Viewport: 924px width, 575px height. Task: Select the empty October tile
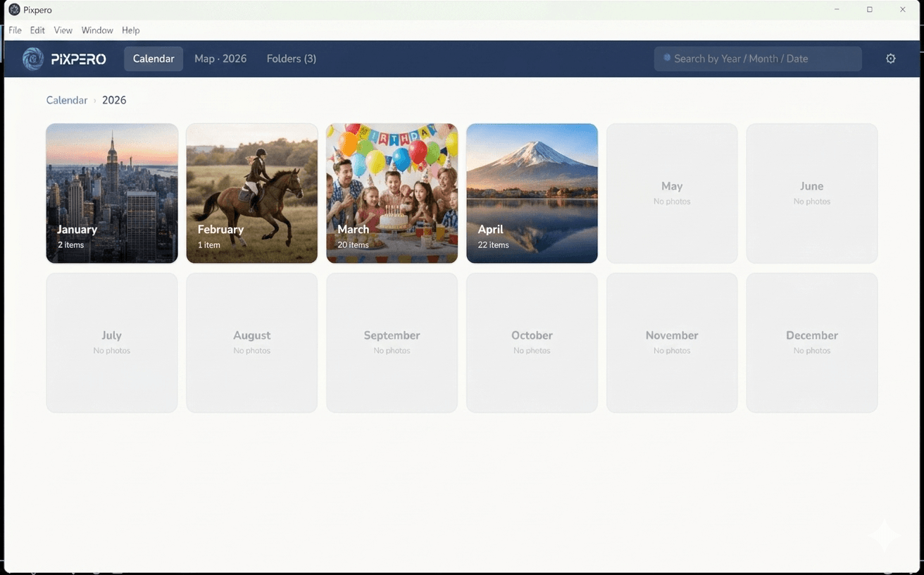(532, 342)
